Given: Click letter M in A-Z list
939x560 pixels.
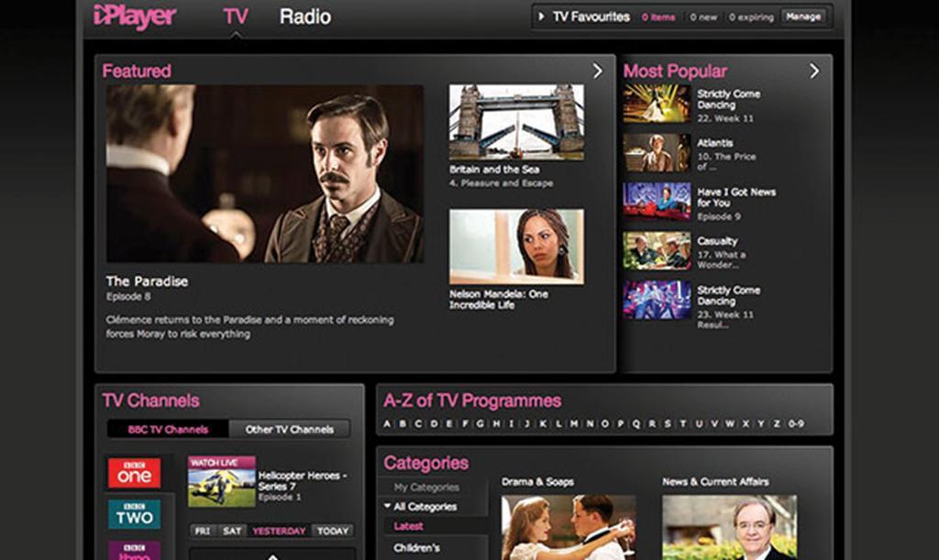Looking at the screenshot, I should point(574,423).
